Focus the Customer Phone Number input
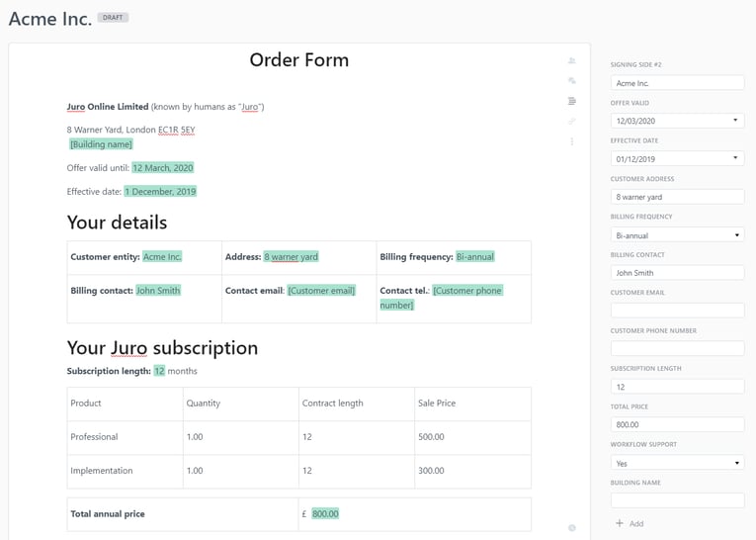 677,348
